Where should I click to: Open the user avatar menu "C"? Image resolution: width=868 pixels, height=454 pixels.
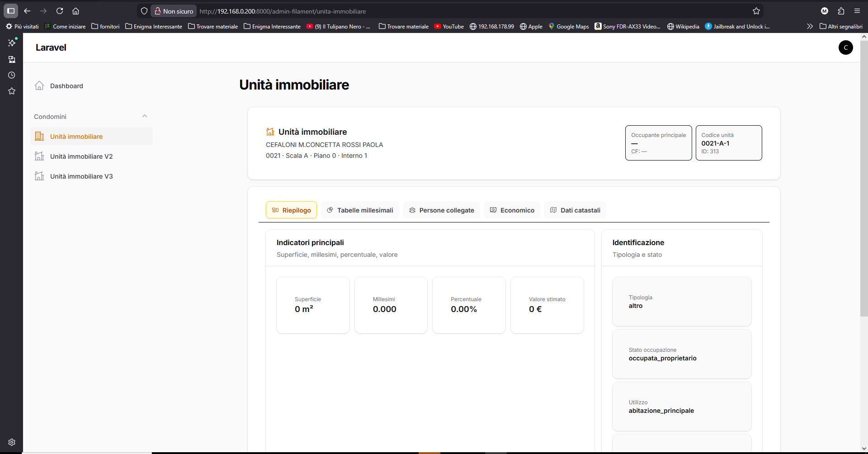click(845, 47)
